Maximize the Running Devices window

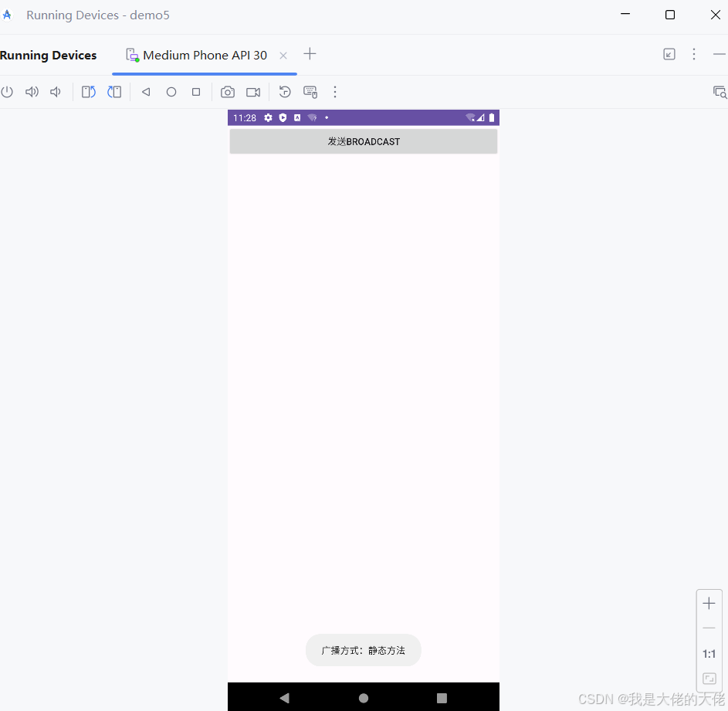pyautogui.click(x=670, y=15)
